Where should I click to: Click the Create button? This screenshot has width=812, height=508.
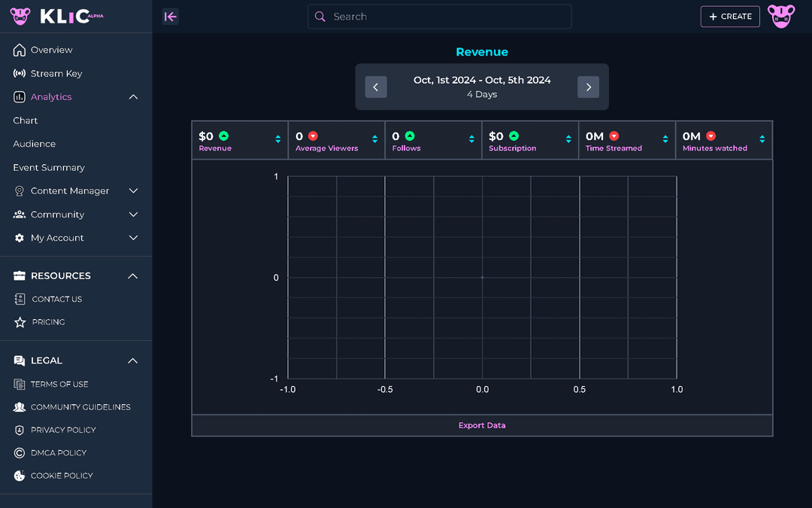(x=730, y=17)
